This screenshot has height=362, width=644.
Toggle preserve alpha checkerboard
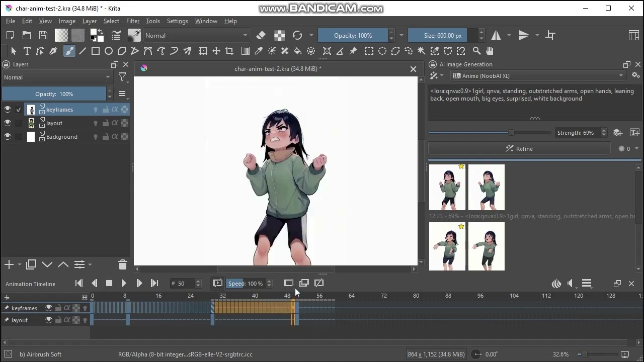coord(279,35)
